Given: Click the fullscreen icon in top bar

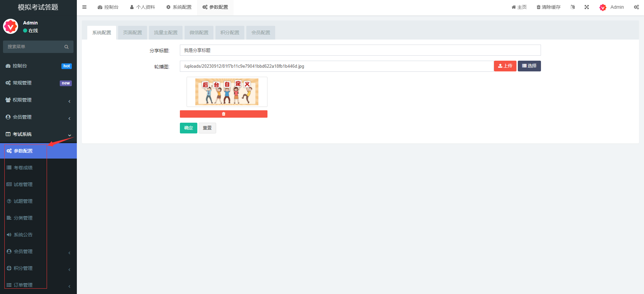Looking at the screenshot, I should point(587,7).
